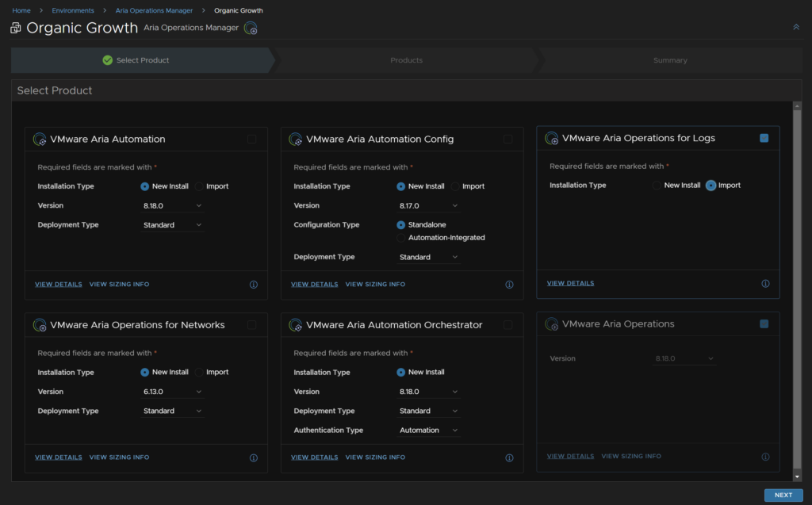The width and height of the screenshot is (812, 505).
Task: Open View Sizing Info for Automation Orchestrator
Action: pos(375,457)
